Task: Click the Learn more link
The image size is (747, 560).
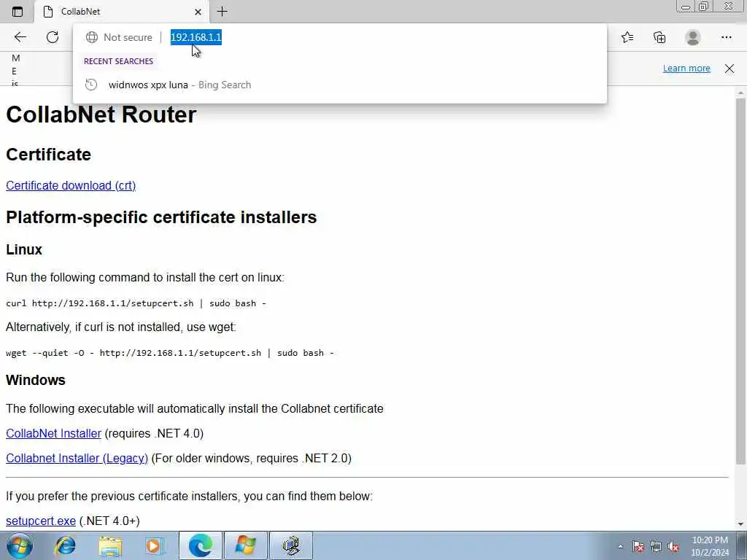Action: 686,68
